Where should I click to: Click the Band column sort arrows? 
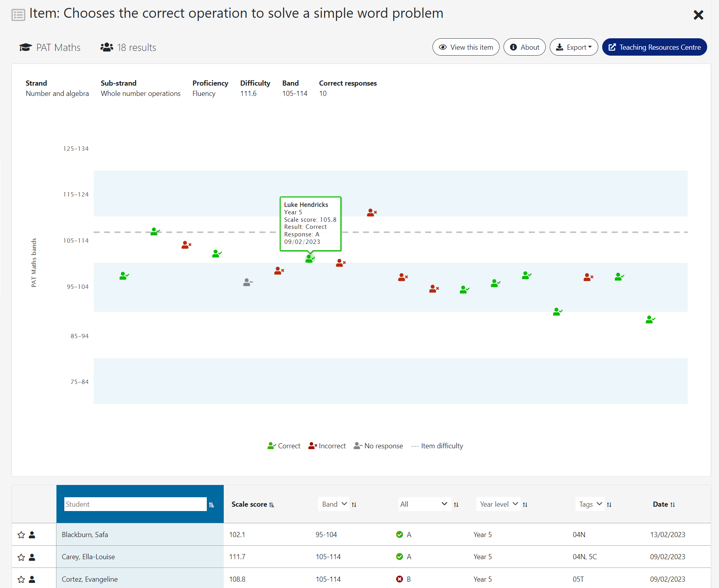354,505
